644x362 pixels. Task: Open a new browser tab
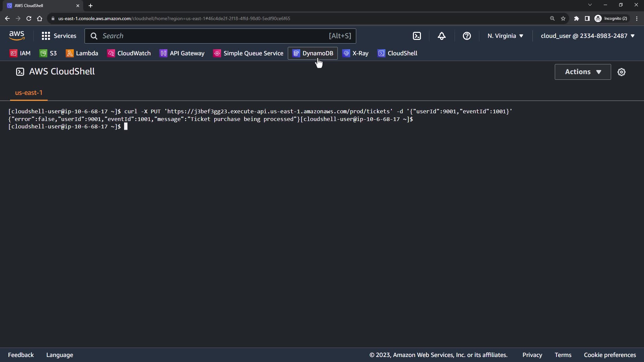pyautogui.click(x=91, y=6)
